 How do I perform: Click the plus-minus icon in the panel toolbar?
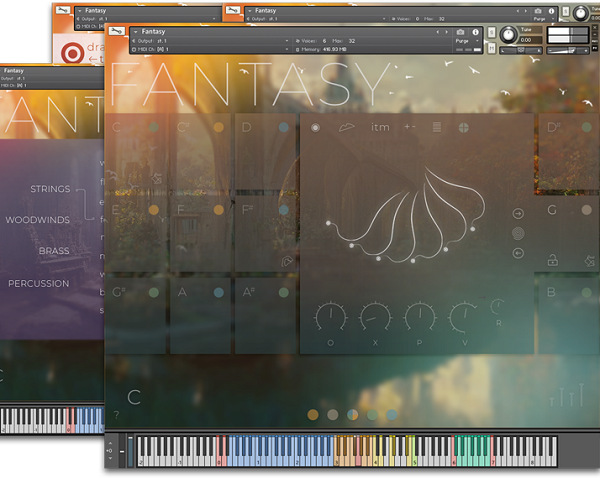409,127
